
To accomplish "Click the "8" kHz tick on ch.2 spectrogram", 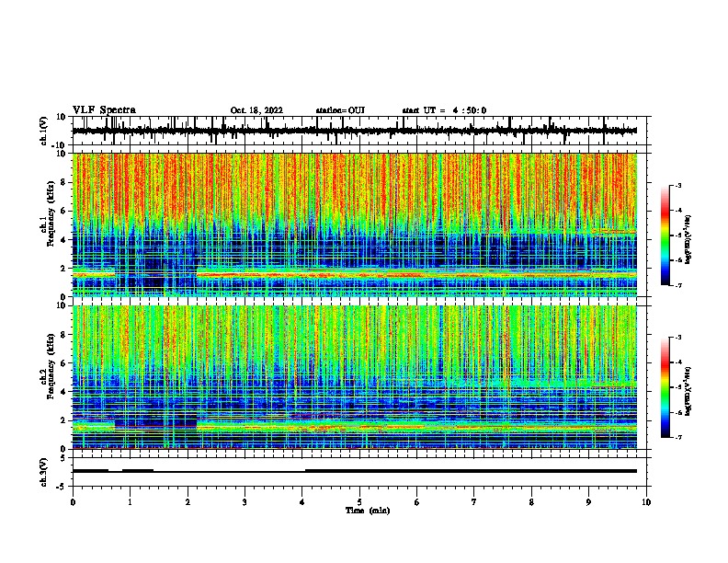I will pyautogui.click(x=63, y=335).
